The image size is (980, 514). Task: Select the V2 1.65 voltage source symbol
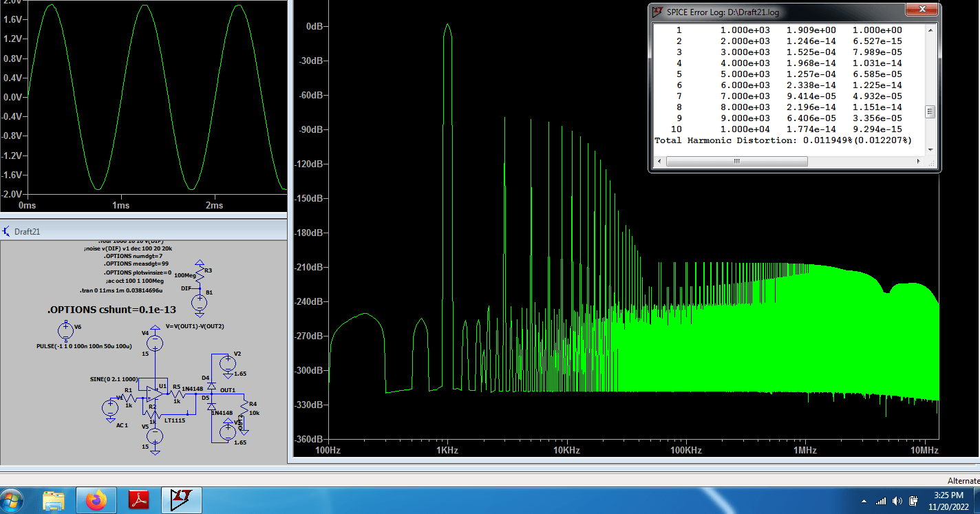tap(228, 363)
